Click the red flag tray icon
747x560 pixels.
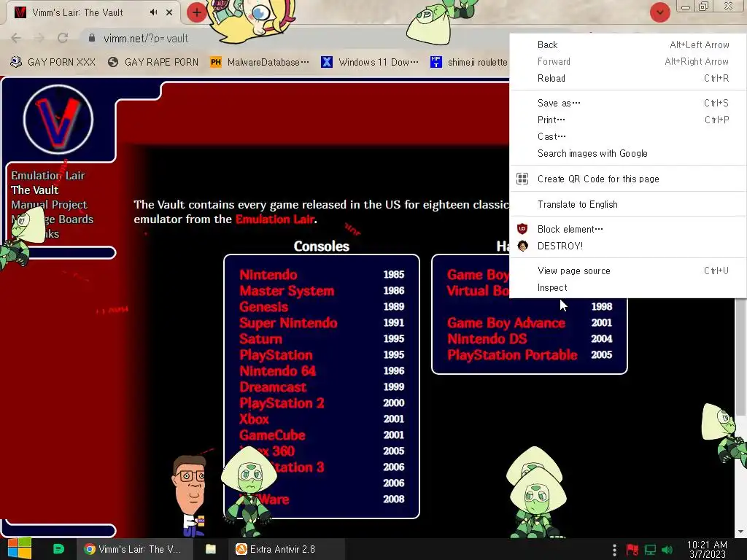click(x=632, y=550)
